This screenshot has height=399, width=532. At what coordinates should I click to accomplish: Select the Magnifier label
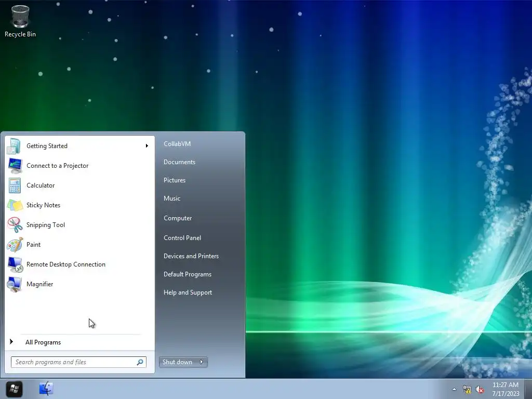(39, 284)
